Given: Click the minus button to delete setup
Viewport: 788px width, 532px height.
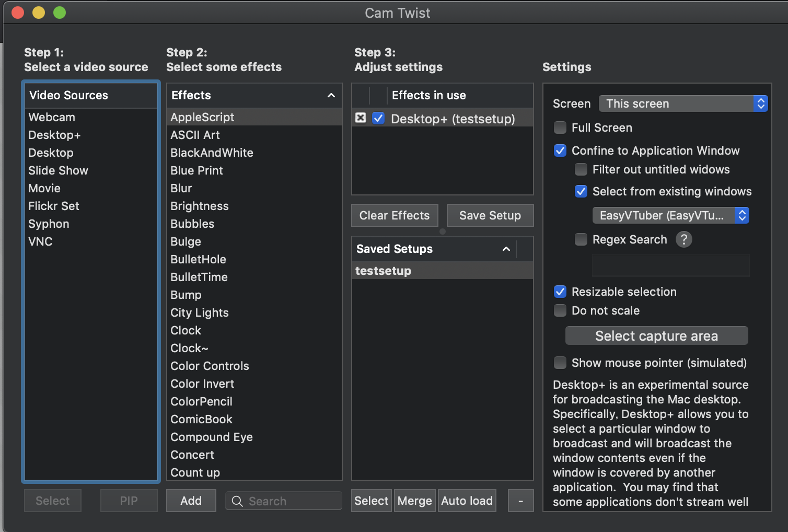Looking at the screenshot, I should pyautogui.click(x=520, y=501).
